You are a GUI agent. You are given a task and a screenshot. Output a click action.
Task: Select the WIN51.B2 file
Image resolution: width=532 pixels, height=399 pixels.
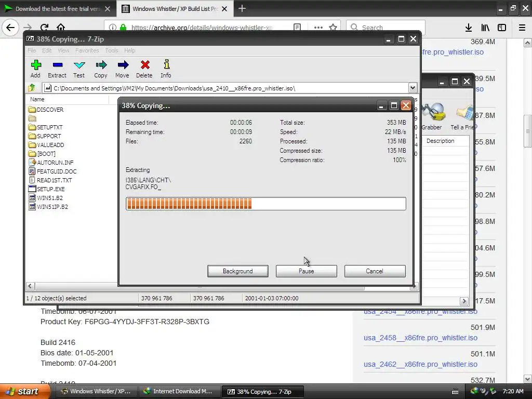click(46, 198)
